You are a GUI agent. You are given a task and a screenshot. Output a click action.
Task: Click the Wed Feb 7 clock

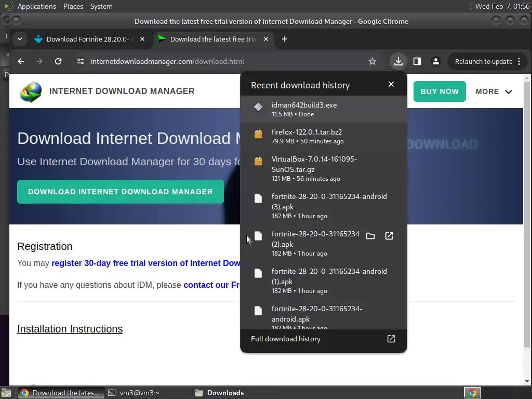[502, 6]
